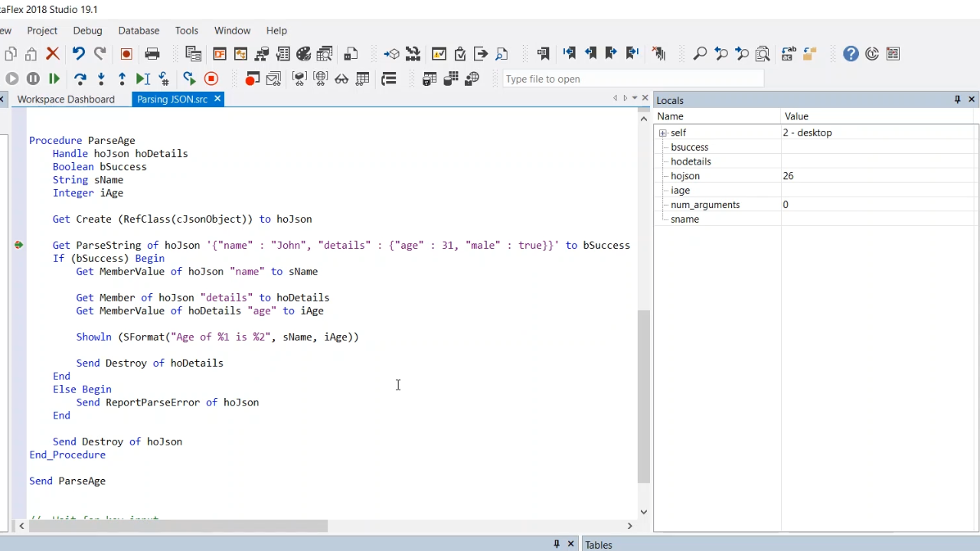Stop debugging with the red stop icon

[211, 79]
